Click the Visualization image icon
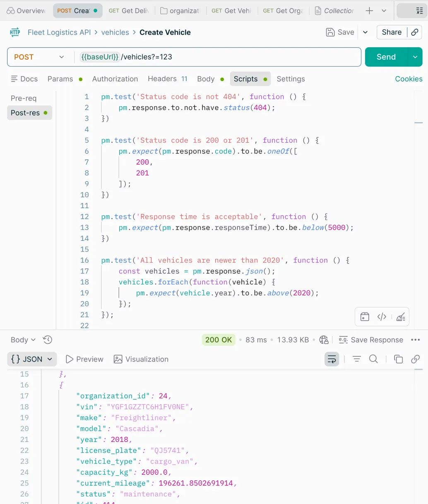The width and height of the screenshot is (428, 504). 118,359
